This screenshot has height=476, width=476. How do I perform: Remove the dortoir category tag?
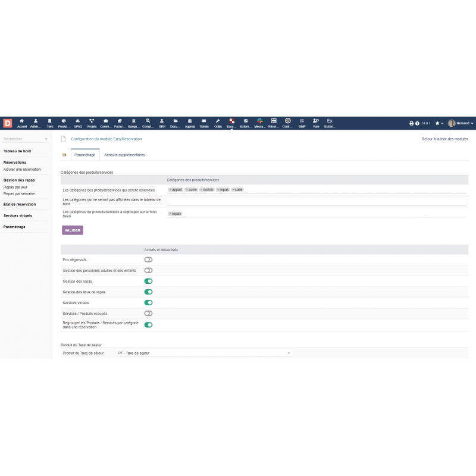pos(202,190)
